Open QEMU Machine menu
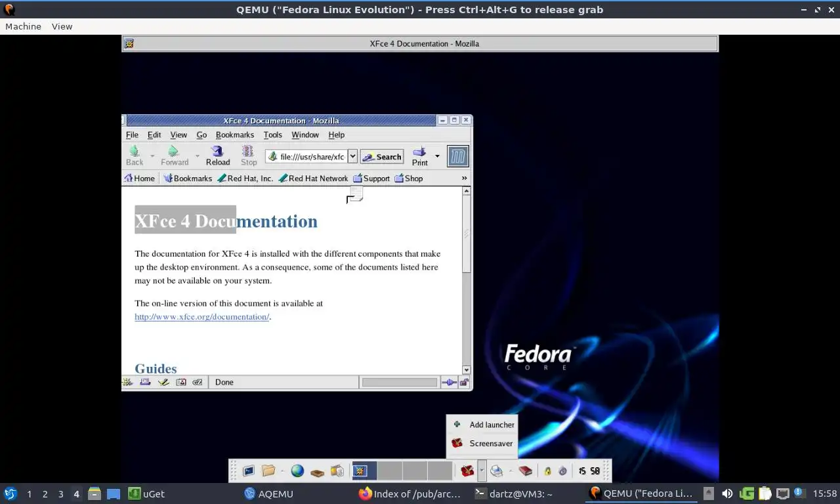This screenshot has height=504, width=840. [23, 26]
